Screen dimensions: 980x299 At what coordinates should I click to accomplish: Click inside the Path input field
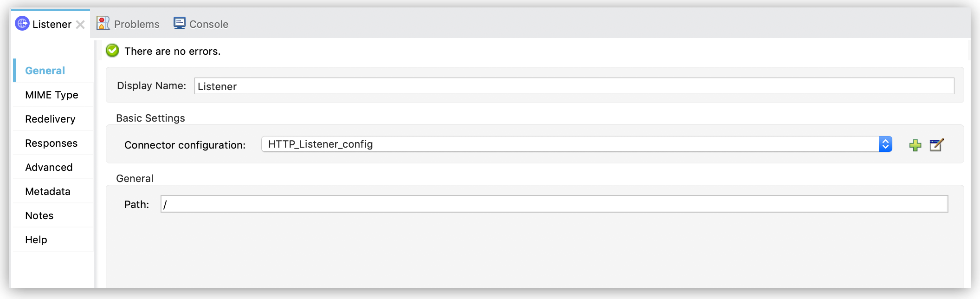tap(418, 203)
